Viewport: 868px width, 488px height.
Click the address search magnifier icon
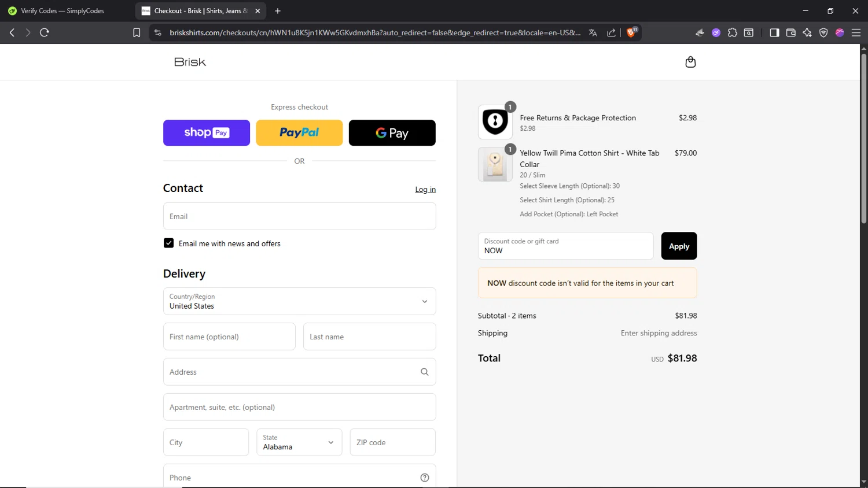pos(424,372)
